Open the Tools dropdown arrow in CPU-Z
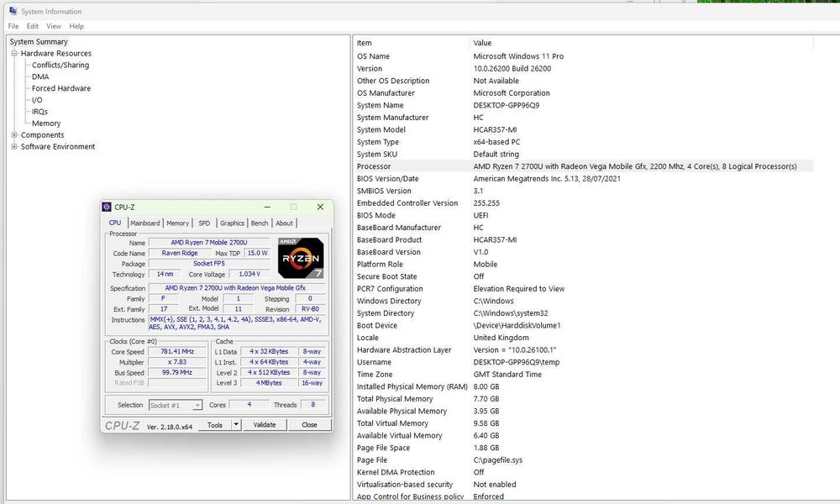Viewport: 840px width, 504px height. point(236,425)
